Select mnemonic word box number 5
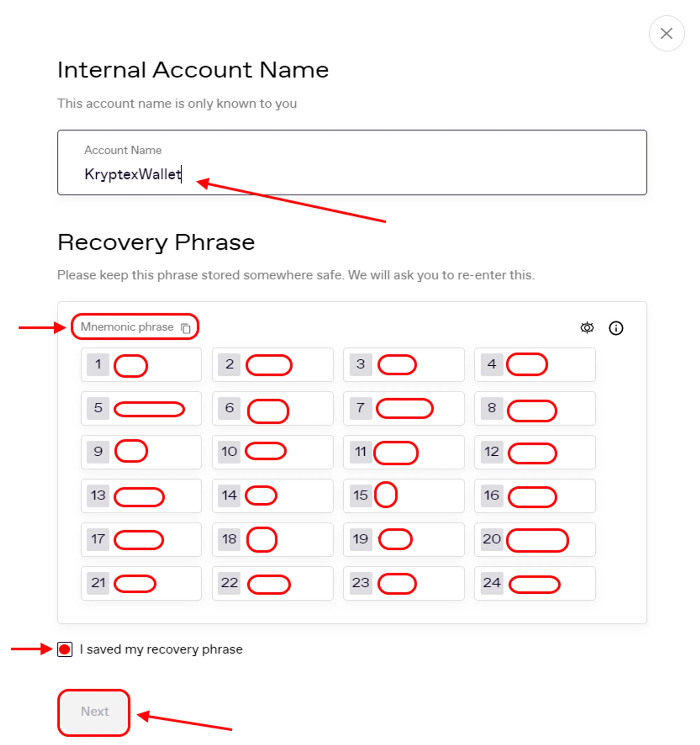Viewport: 700px width, 745px height. (x=141, y=408)
